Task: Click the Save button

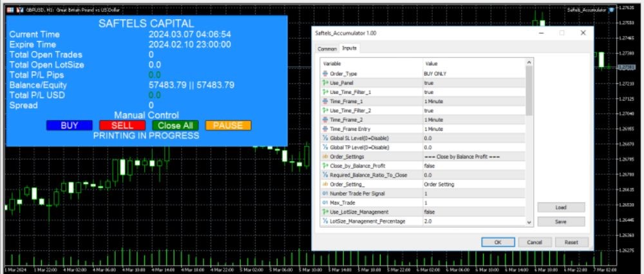Action: (561, 221)
